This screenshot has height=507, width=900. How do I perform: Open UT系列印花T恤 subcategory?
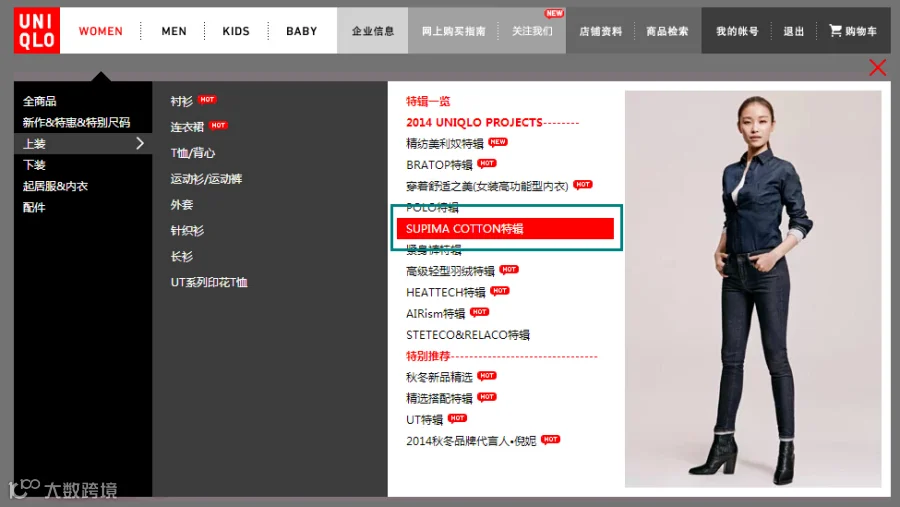(209, 282)
